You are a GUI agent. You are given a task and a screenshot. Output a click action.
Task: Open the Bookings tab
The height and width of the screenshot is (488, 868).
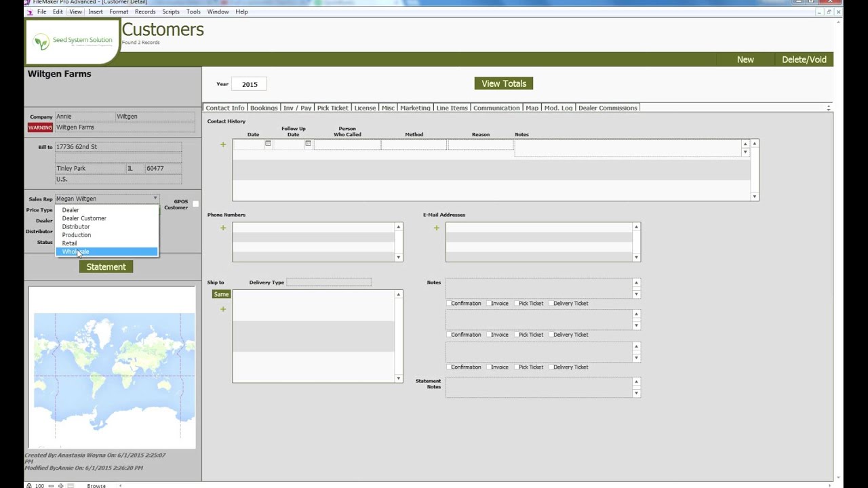264,108
